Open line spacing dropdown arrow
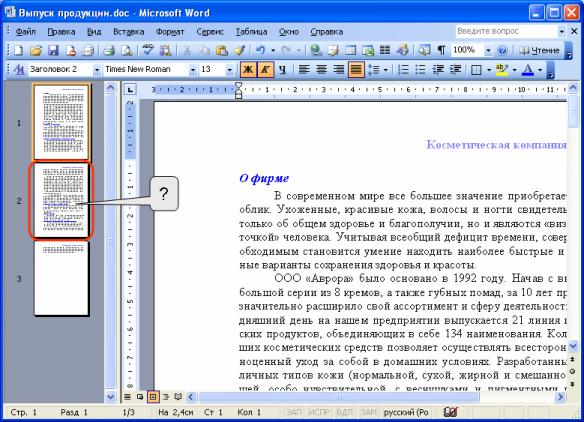 [x=385, y=70]
